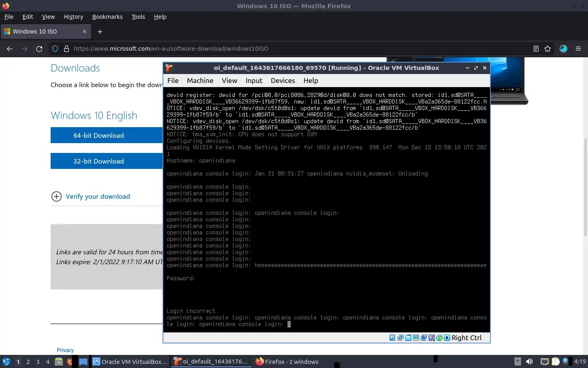Viewport: 588px width, 368px height.
Task: Open Firefox Tools menu
Action: pyautogui.click(x=138, y=17)
